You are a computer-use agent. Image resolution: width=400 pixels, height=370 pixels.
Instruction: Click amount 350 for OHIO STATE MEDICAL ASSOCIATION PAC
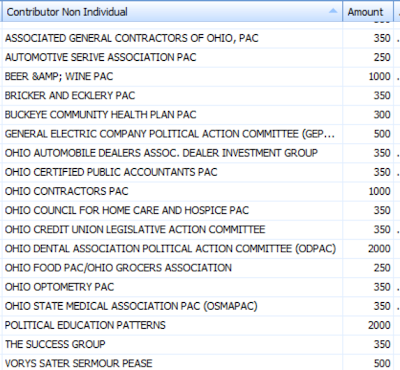click(382, 306)
